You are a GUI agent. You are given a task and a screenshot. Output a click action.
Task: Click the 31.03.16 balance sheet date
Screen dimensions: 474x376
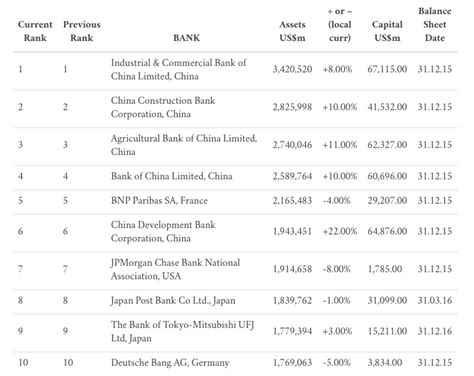435,300
